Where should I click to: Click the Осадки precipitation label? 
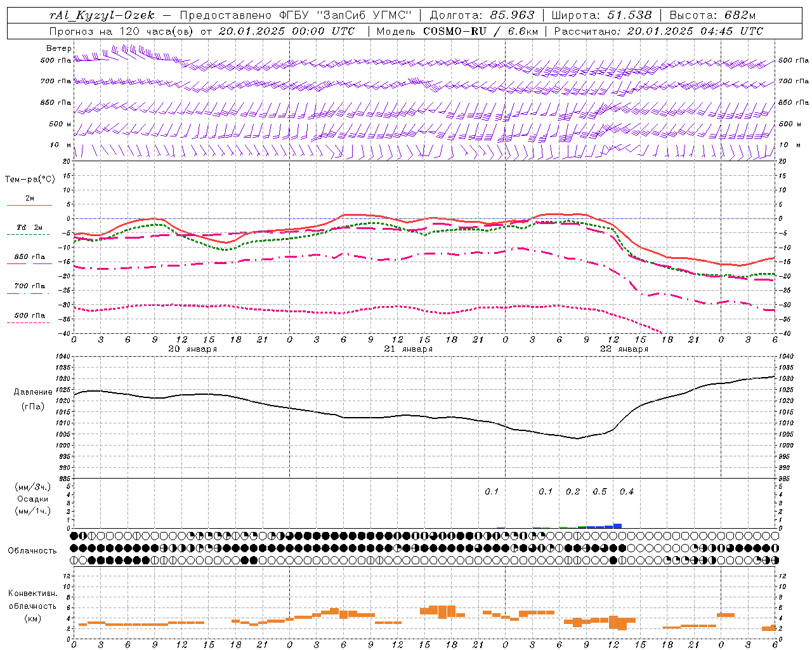click(x=33, y=499)
